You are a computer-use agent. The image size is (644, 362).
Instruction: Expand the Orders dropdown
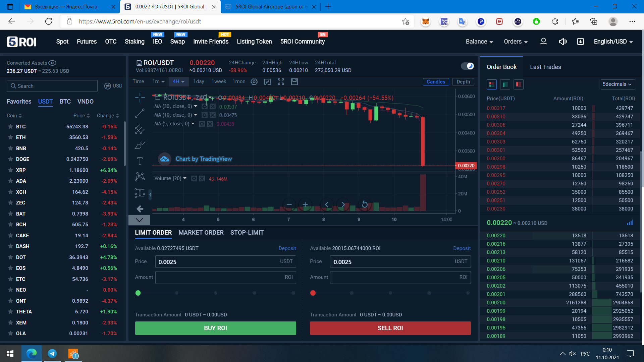pos(516,42)
